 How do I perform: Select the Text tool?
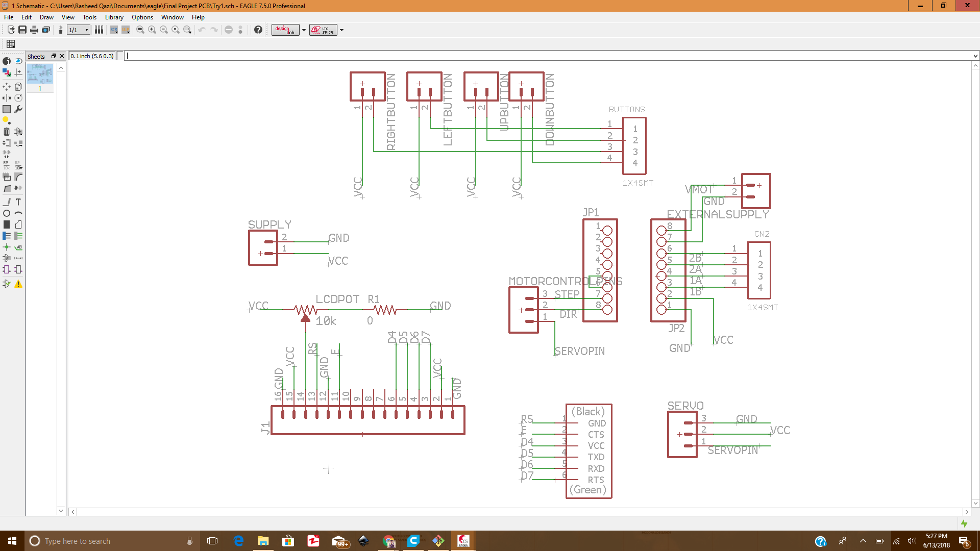18,202
